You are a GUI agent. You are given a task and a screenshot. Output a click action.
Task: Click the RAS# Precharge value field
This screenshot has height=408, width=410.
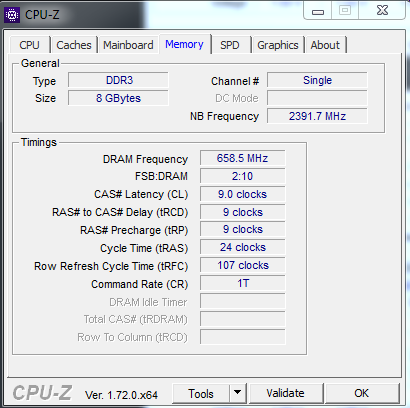pos(243,230)
